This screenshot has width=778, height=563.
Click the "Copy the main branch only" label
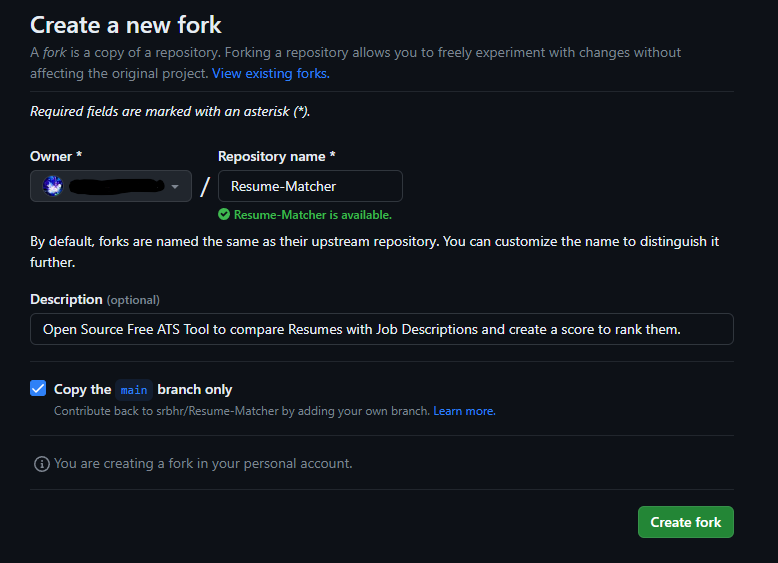pyautogui.click(x=143, y=389)
